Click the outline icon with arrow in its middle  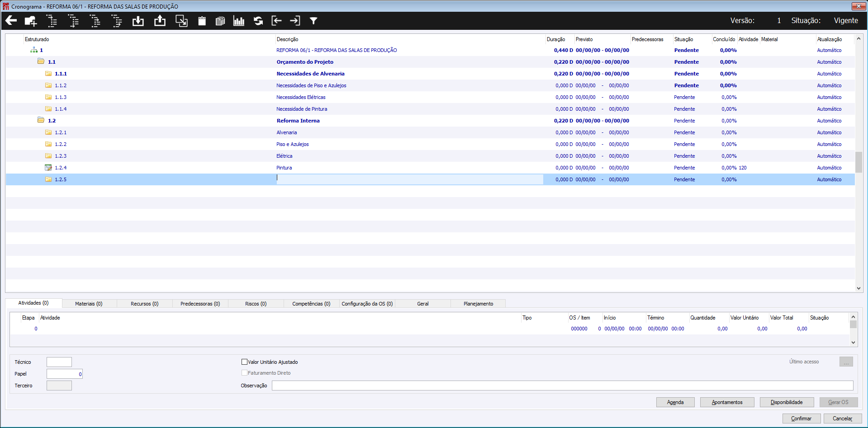pos(95,21)
